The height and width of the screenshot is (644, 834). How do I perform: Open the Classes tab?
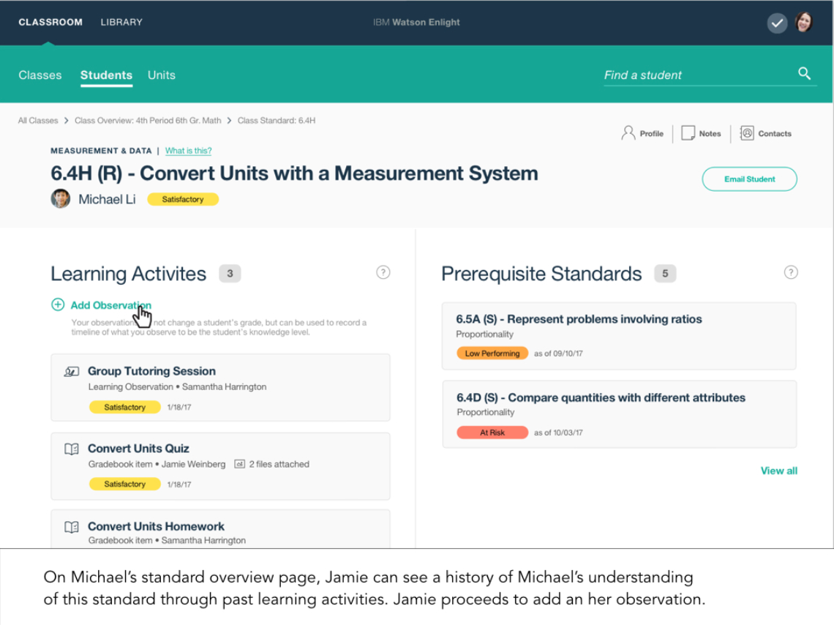point(40,75)
